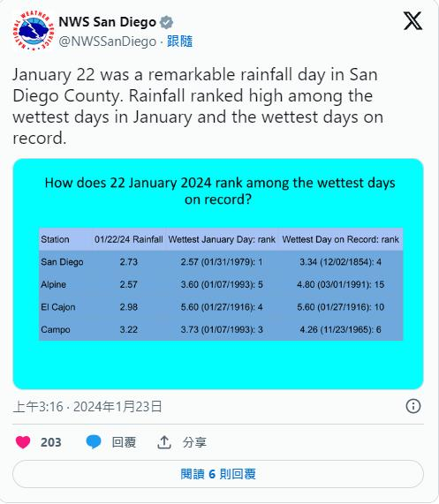Open the @NWSSanDiego handle
This screenshot has height=504, width=439.
click(x=108, y=41)
